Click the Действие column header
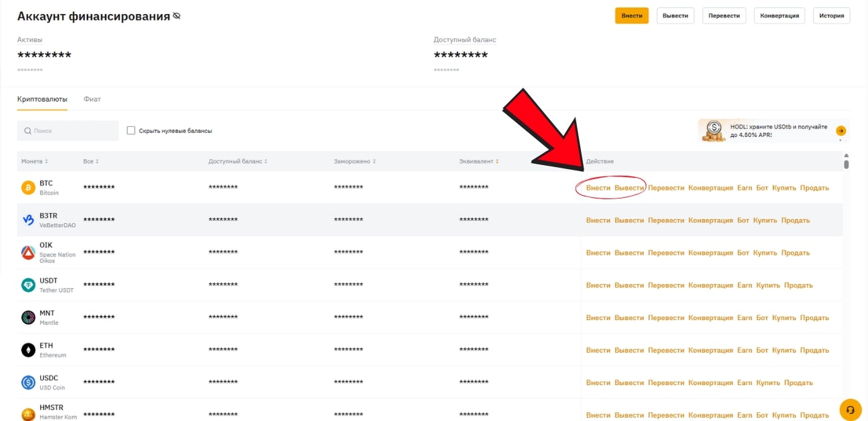 click(x=600, y=162)
